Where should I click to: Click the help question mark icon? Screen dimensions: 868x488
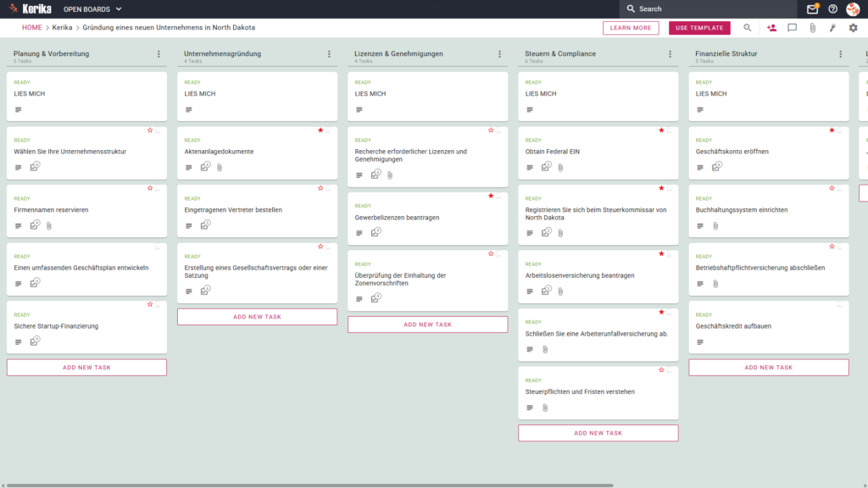832,8
